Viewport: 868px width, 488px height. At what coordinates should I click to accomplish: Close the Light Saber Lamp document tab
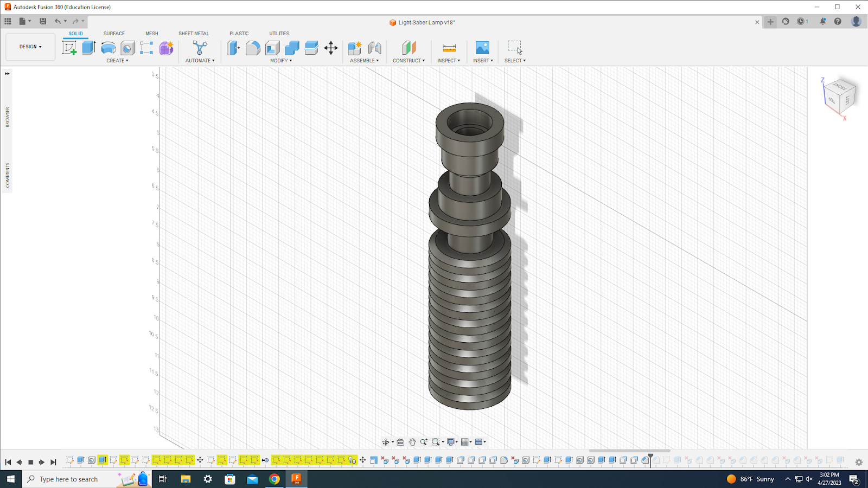click(757, 22)
